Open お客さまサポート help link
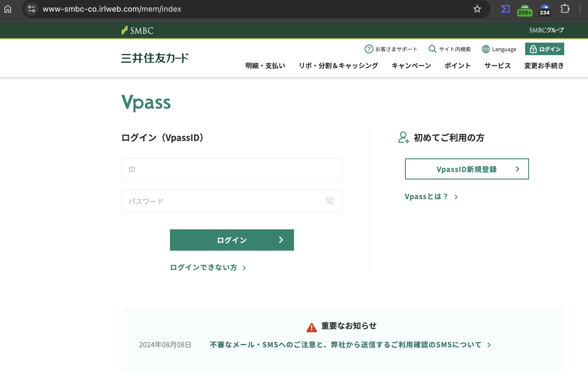This screenshot has width=588, height=380. coord(391,49)
